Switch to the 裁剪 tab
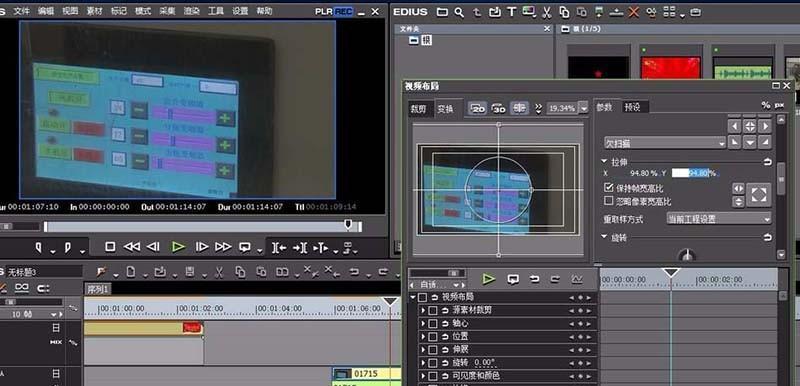The height and width of the screenshot is (386, 800). (419, 109)
